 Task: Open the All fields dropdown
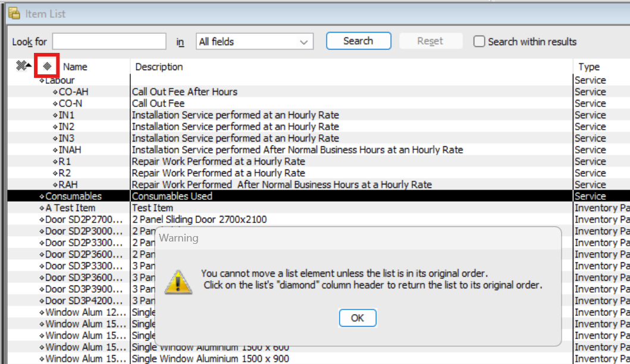(255, 42)
